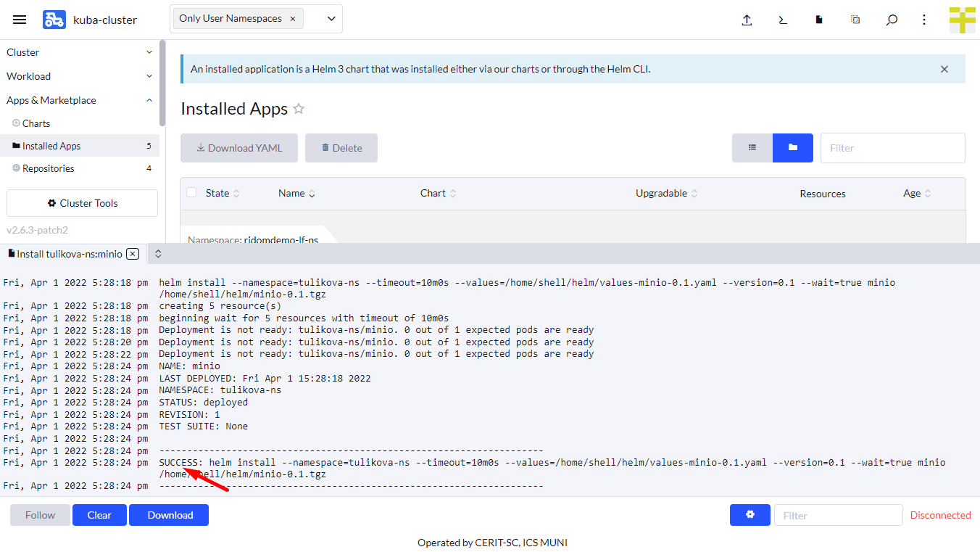Viewport: 980px width, 552px height.
Task: Click the log Filter input field
Action: pos(838,515)
